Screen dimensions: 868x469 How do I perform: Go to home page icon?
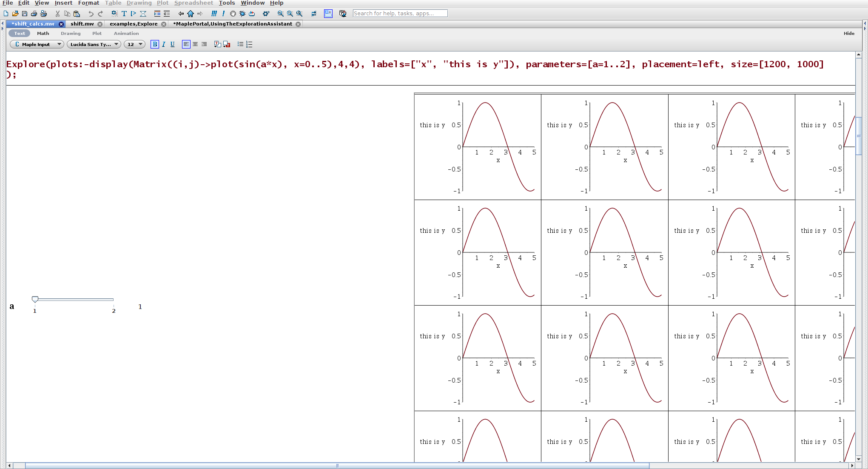coord(191,14)
